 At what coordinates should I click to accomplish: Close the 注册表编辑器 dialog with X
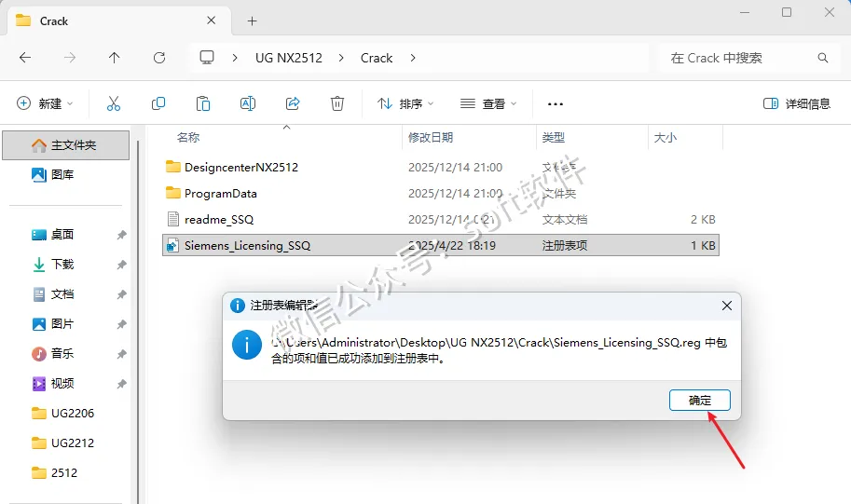[727, 306]
